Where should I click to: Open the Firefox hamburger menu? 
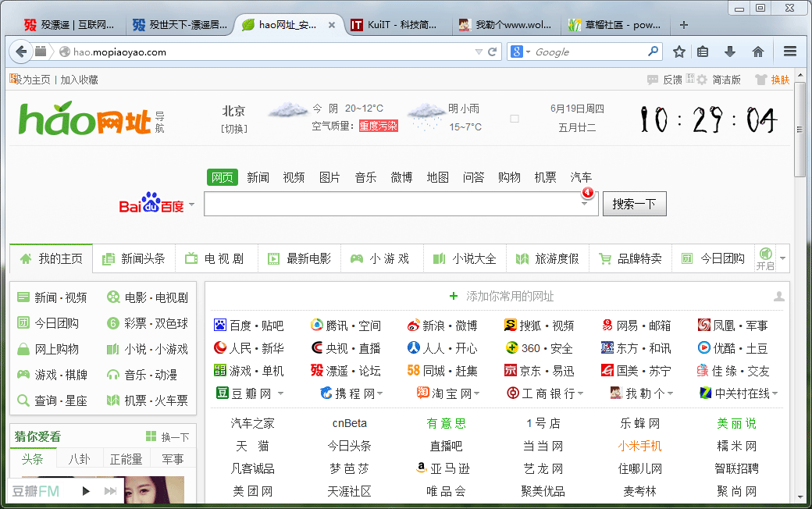click(790, 52)
